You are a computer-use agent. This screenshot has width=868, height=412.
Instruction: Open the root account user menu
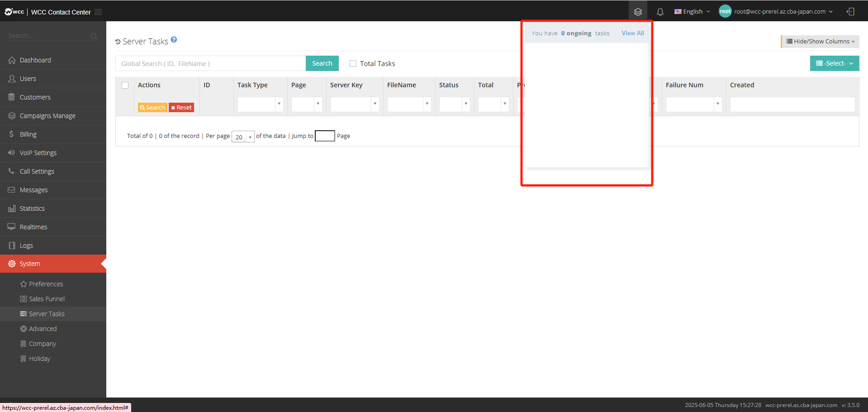click(x=783, y=12)
